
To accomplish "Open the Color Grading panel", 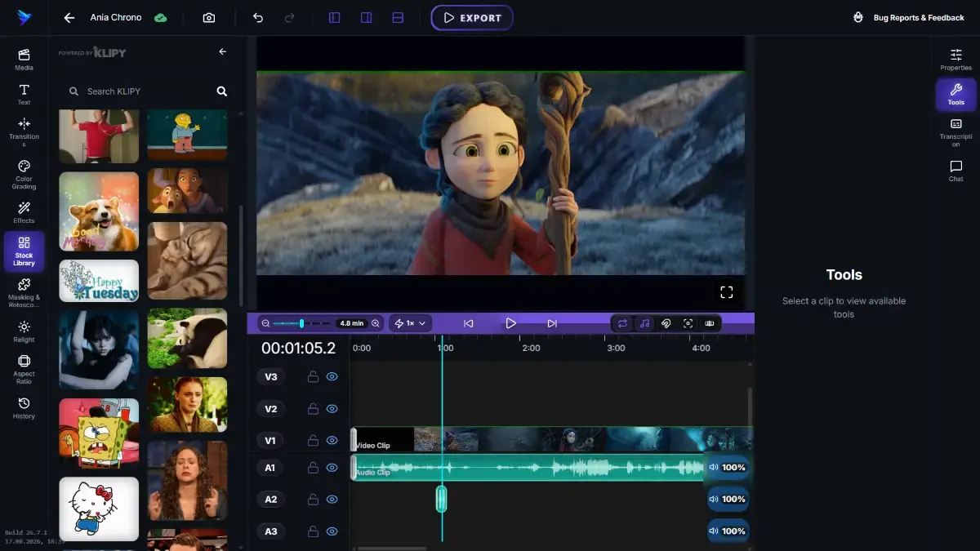I will point(24,175).
